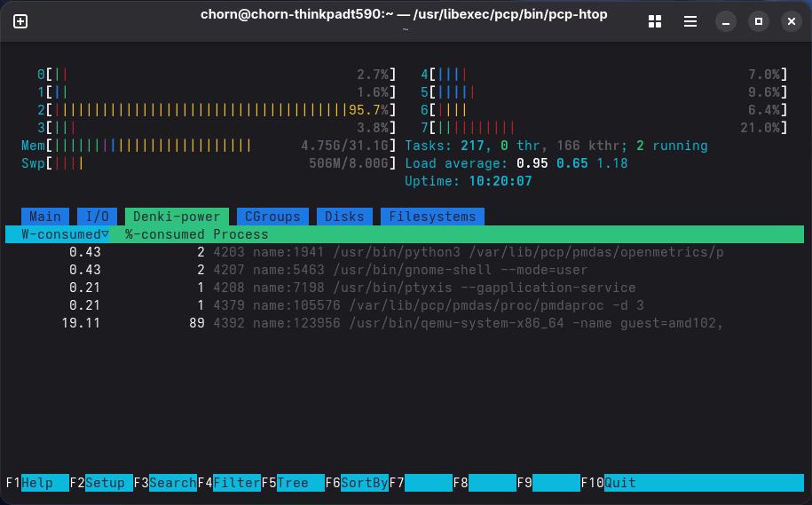Show the tab overview grid icon
This screenshot has width=812, height=505.
click(x=655, y=21)
